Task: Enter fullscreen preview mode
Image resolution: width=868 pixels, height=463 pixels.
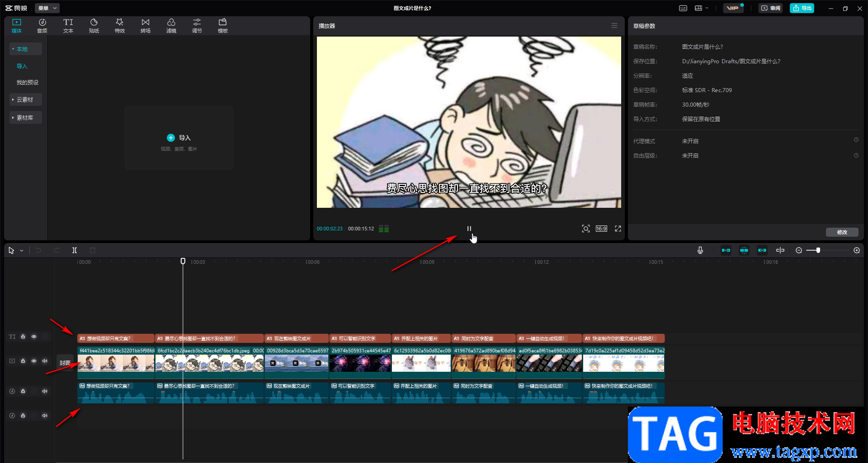Action: tap(618, 229)
